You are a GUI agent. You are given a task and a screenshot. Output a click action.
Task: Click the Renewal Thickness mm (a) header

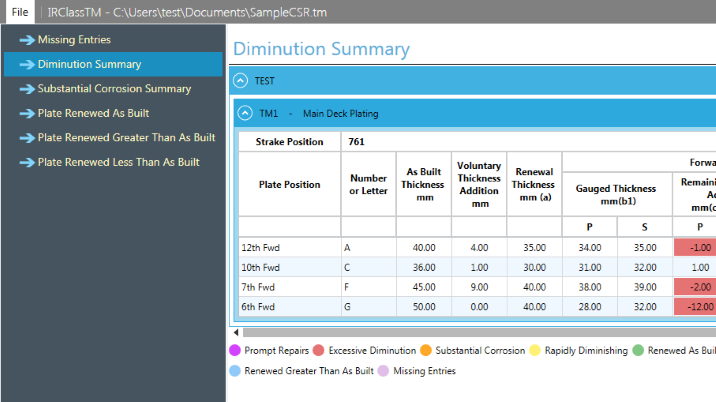click(534, 185)
